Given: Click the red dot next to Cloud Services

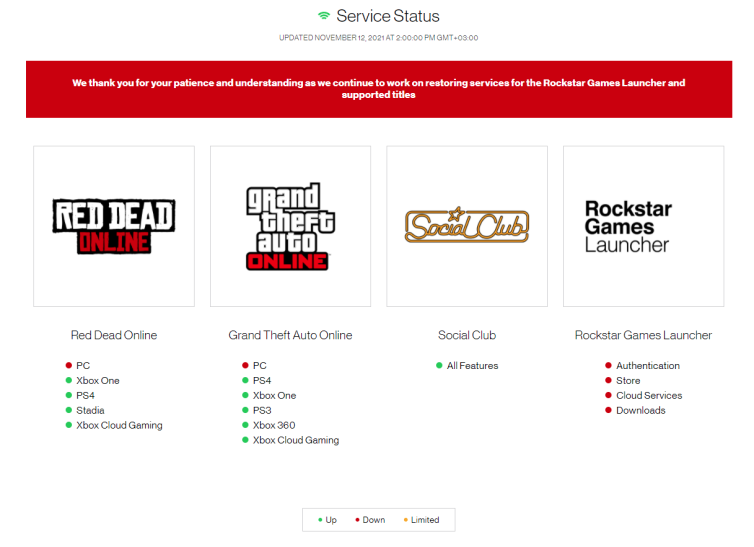Looking at the screenshot, I should click(608, 395).
